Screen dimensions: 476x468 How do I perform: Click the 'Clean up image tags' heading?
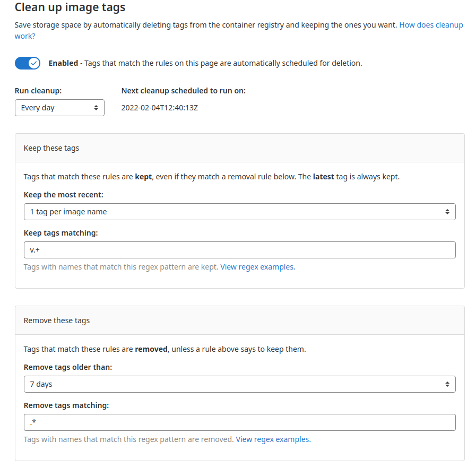(x=70, y=7)
